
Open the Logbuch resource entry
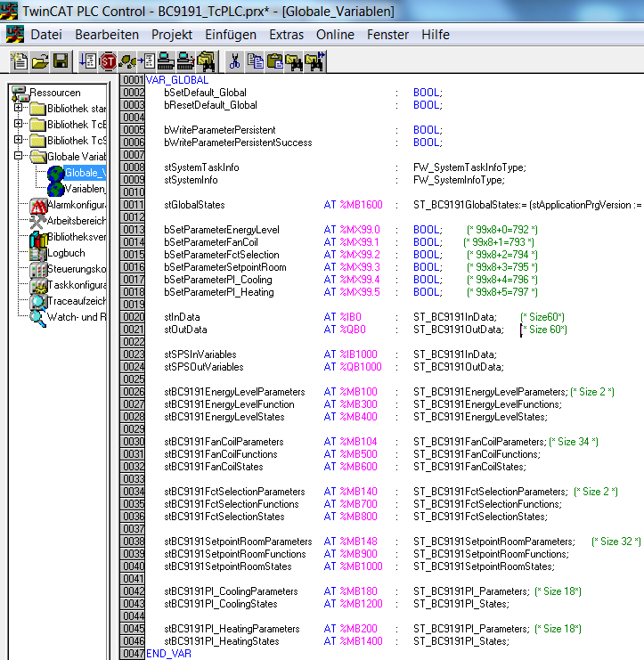[x=67, y=253]
